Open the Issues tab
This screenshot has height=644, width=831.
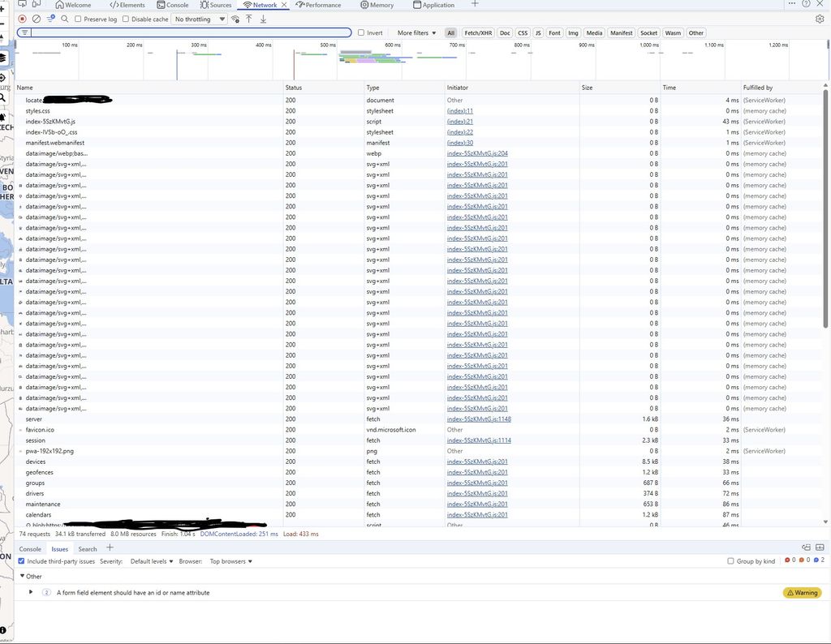(59, 549)
